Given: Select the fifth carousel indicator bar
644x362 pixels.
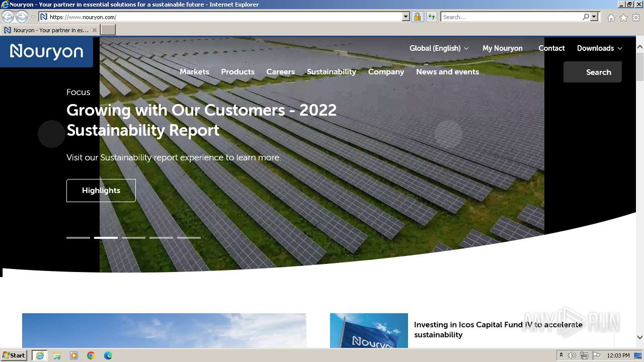Looking at the screenshot, I should (x=189, y=238).
